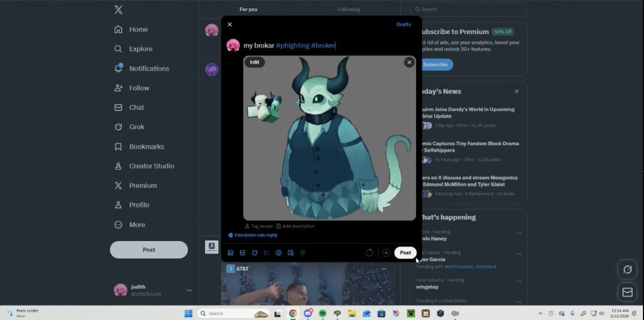Open the floating Grok button
Image resolution: width=644 pixels, height=320 pixels.
[627, 269]
